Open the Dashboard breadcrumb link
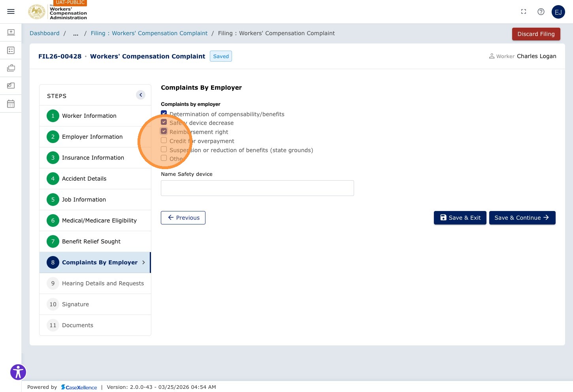This screenshot has width=573, height=392. pos(45,34)
